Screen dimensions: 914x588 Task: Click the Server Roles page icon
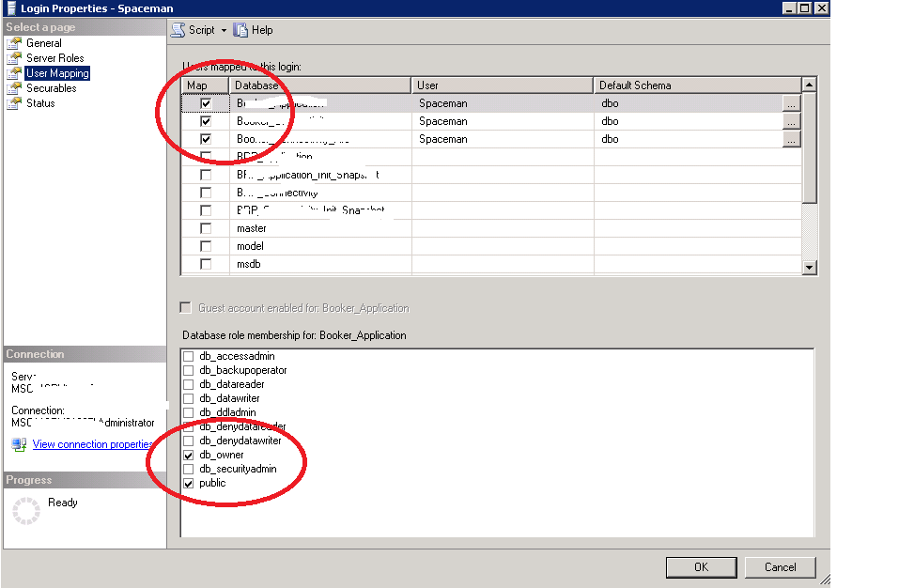14,58
